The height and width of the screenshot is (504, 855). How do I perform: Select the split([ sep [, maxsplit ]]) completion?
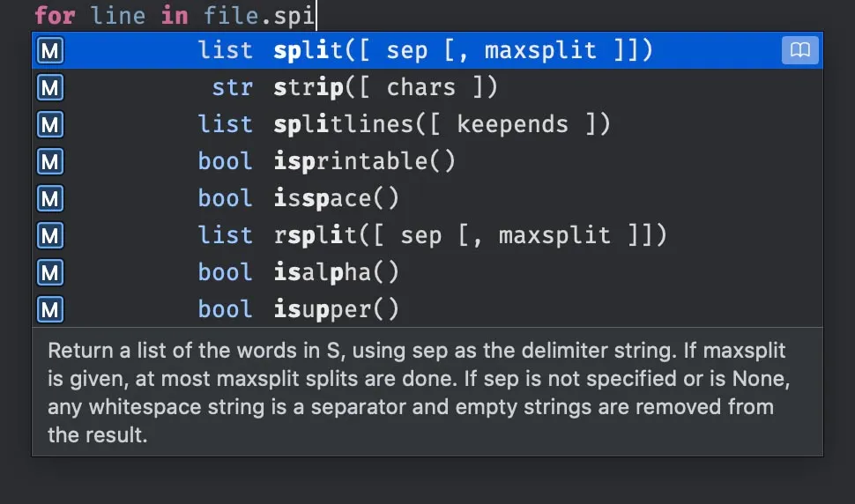tap(427, 51)
